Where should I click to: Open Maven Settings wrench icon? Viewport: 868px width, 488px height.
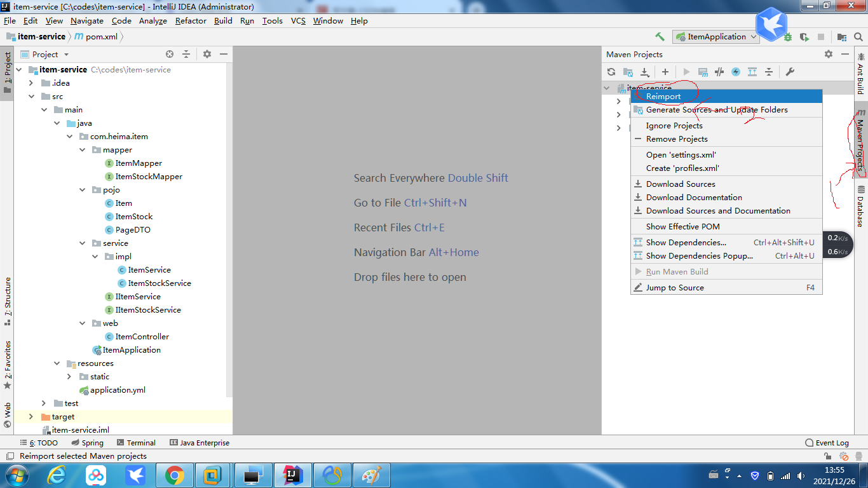pyautogui.click(x=790, y=72)
